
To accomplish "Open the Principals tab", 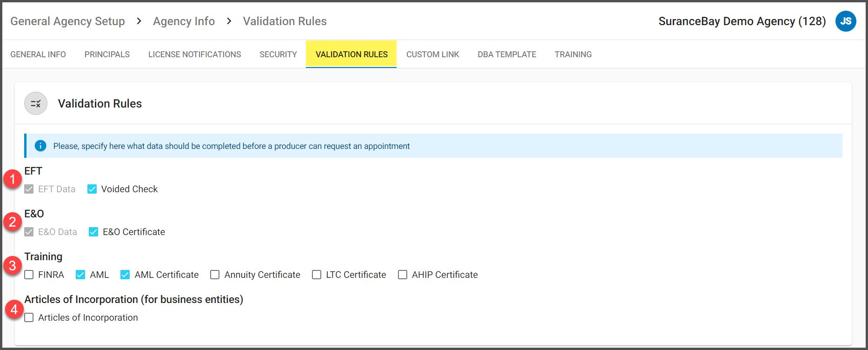I will pos(107,54).
